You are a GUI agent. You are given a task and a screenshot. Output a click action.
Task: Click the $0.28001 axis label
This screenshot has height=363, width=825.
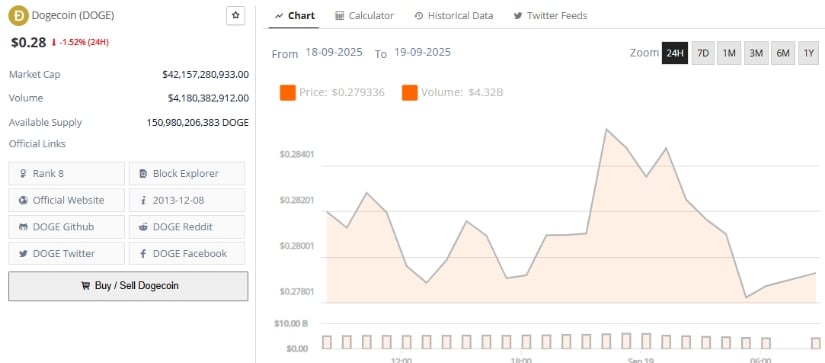click(297, 246)
